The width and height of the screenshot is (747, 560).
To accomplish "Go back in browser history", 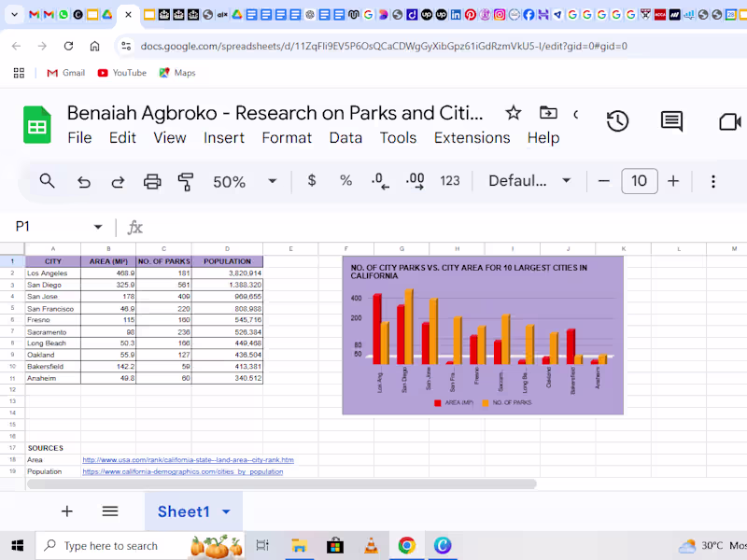I will pos(16,46).
